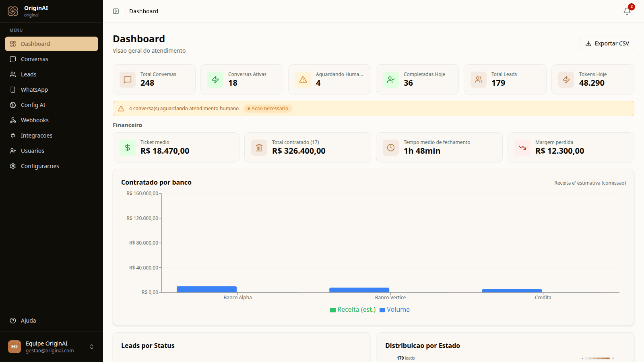
Task: Click the Margem perdida trend-down icon
Action: point(522,148)
